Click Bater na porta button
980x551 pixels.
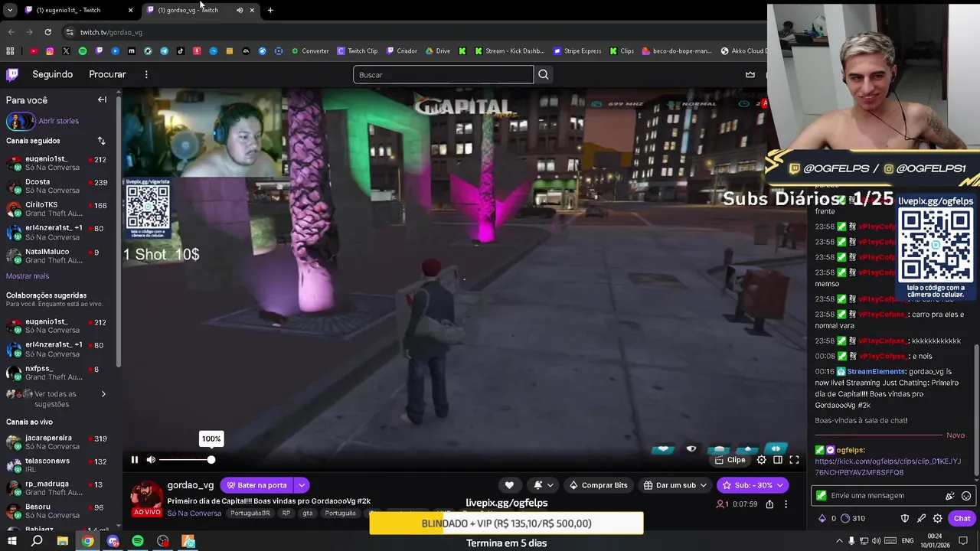(257, 485)
